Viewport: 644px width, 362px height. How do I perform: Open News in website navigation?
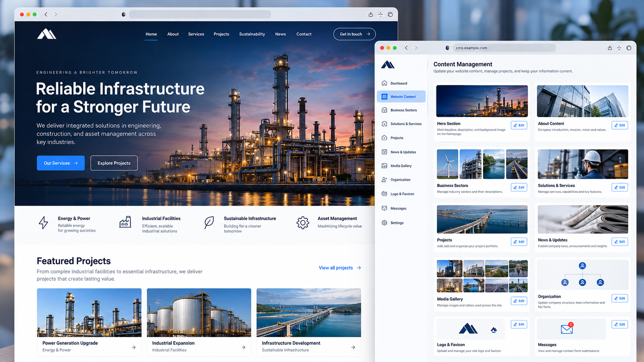pos(280,34)
